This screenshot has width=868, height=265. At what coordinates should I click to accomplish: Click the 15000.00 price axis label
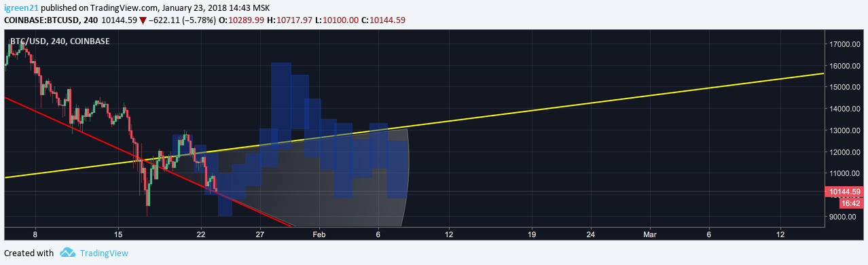(844, 87)
